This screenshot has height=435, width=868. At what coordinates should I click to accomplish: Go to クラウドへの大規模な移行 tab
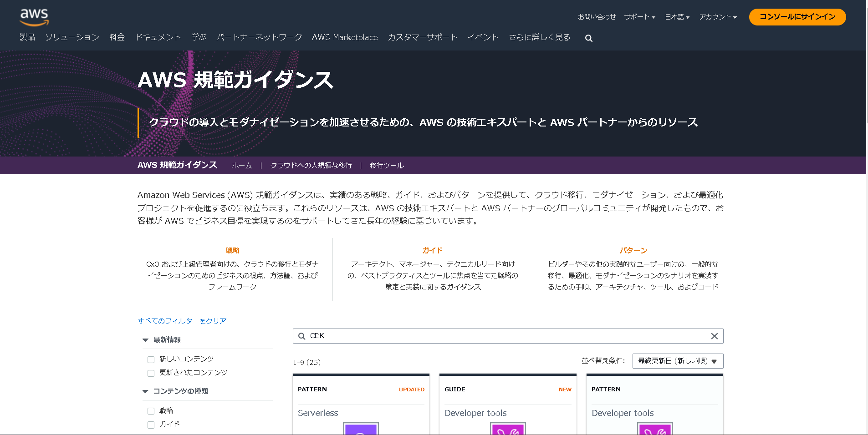tap(311, 166)
